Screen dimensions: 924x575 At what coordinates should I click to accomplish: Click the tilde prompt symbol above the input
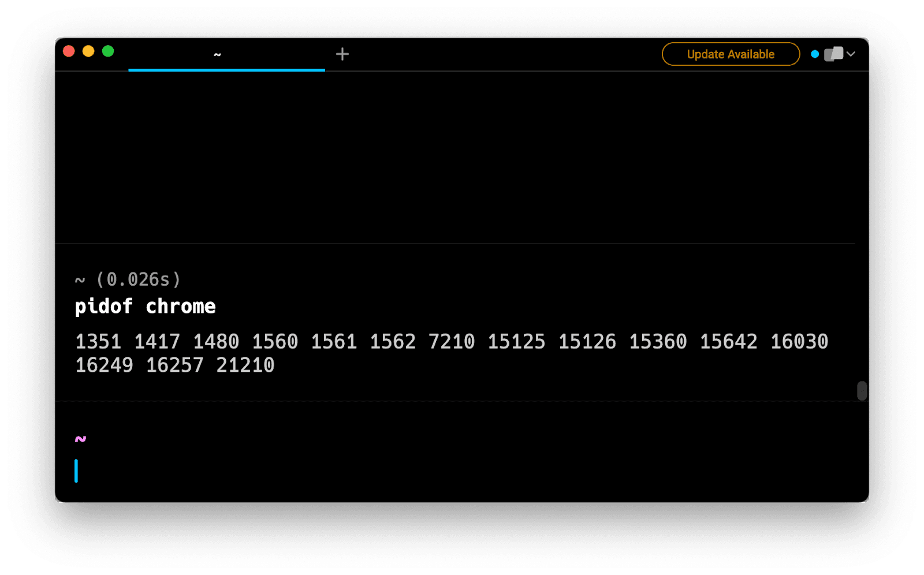click(80, 438)
